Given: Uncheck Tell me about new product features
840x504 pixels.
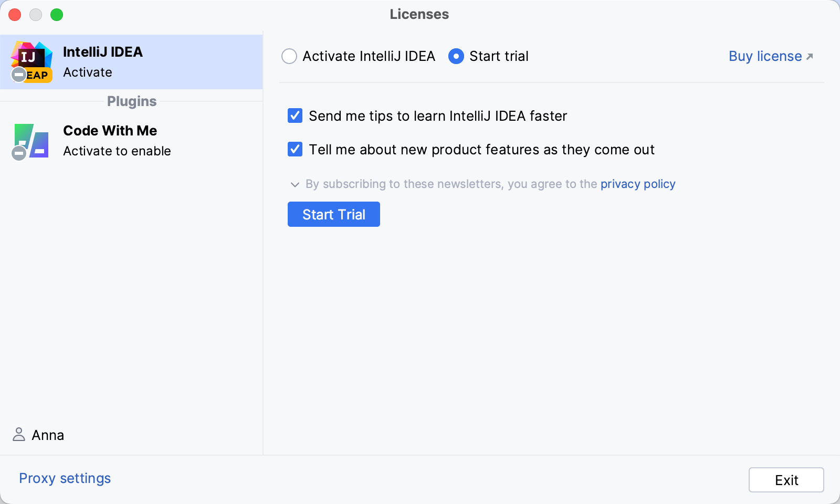Looking at the screenshot, I should tap(295, 149).
